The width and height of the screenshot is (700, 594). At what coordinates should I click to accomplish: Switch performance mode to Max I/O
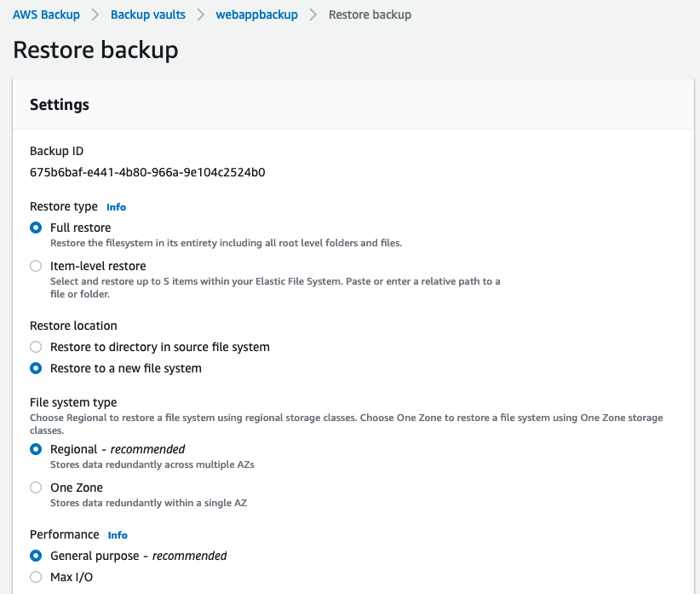pyautogui.click(x=36, y=577)
